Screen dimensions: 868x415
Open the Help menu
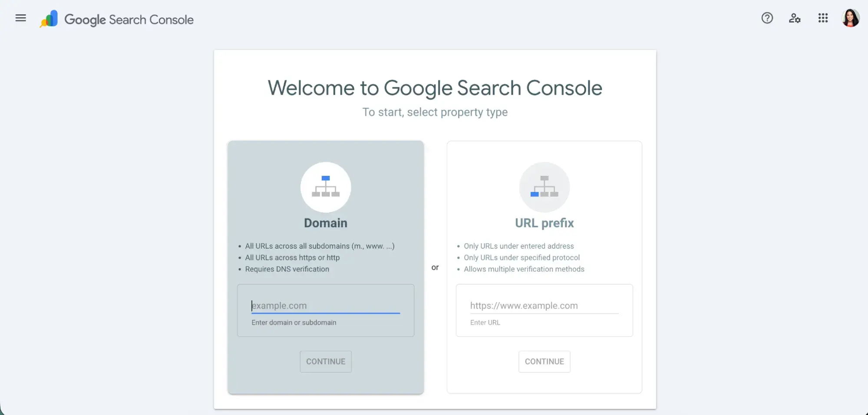tap(767, 18)
